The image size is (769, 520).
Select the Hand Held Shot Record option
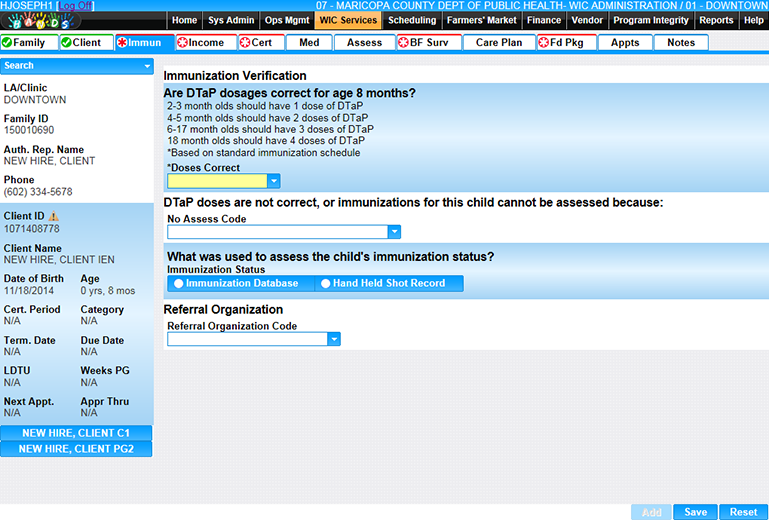click(325, 284)
